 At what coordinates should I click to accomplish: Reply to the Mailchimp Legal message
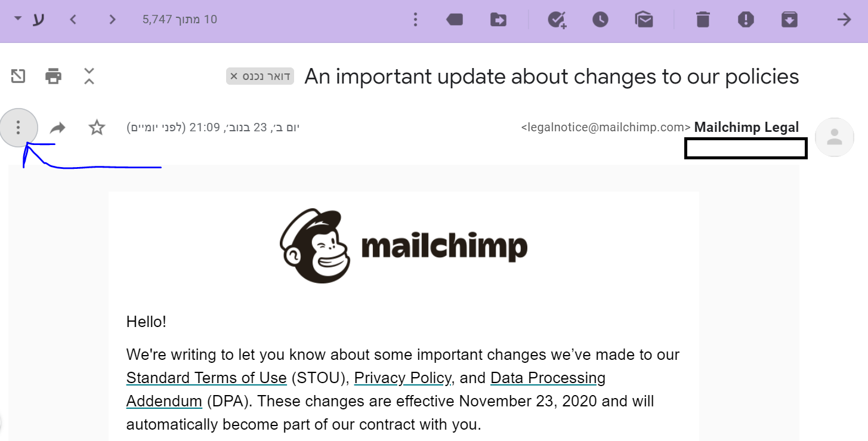tap(57, 128)
